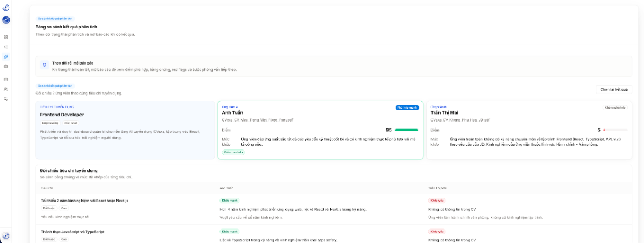Open the dashboard grid icon in sidebar
The image size is (644, 243).
pyautogui.click(x=6, y=37)
